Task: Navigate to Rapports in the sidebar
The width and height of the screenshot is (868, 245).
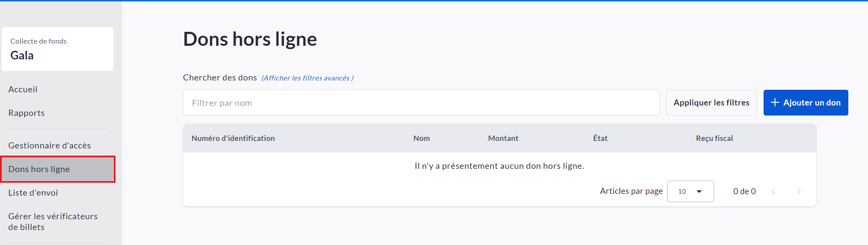Action: click(26, 113)
